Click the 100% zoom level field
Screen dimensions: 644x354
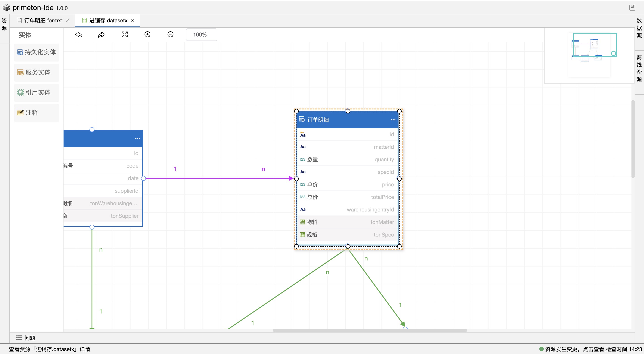201,34
